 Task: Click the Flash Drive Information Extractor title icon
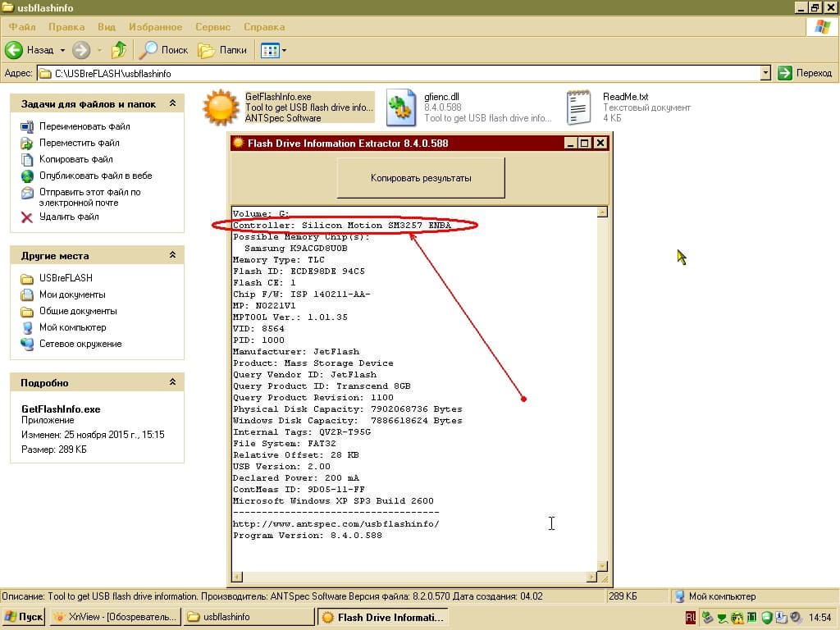[x=239, y=143]
